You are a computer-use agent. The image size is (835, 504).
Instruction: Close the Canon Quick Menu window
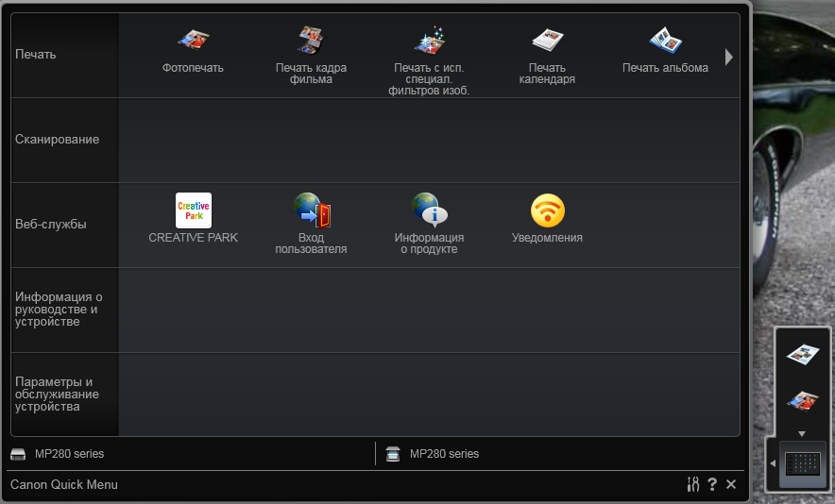(x=731, y=484)
